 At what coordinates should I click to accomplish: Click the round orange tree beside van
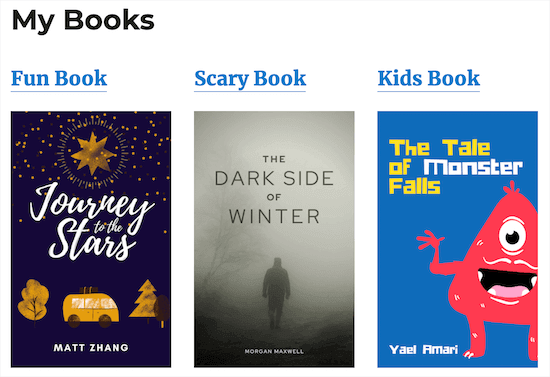33,301
